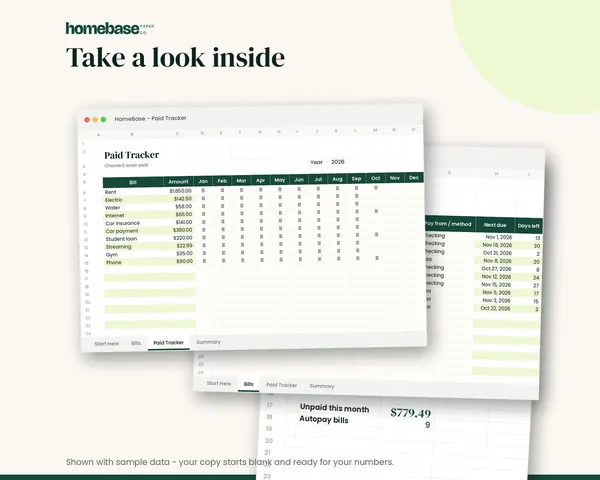Click the Autopay bills label
Image resolution: width=600 pixels, height=480 pixels.
[324, 420]
